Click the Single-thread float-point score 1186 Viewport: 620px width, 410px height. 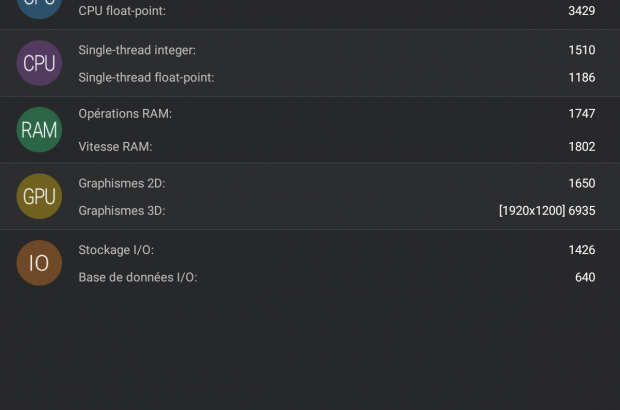[581, 77]
